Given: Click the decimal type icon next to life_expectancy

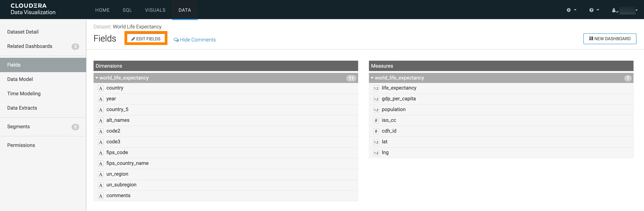Looking at the screenshot, I should (x=376, y=88).
